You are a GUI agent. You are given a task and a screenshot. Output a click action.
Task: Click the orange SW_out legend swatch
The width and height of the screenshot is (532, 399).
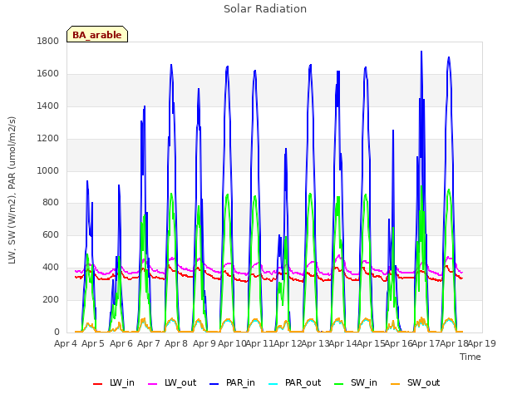click(x=396, y=384)
